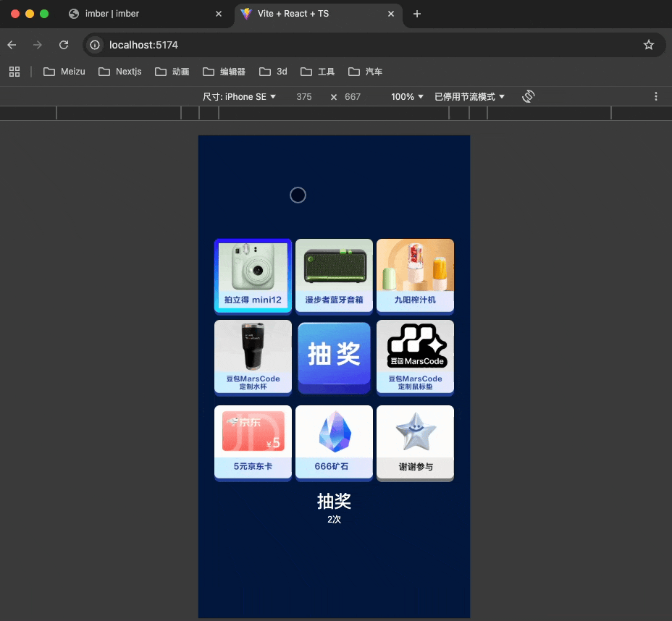The image size is (672, 621).
Task: Edit the viewport width field 375
Action: [x=304, y=97]
